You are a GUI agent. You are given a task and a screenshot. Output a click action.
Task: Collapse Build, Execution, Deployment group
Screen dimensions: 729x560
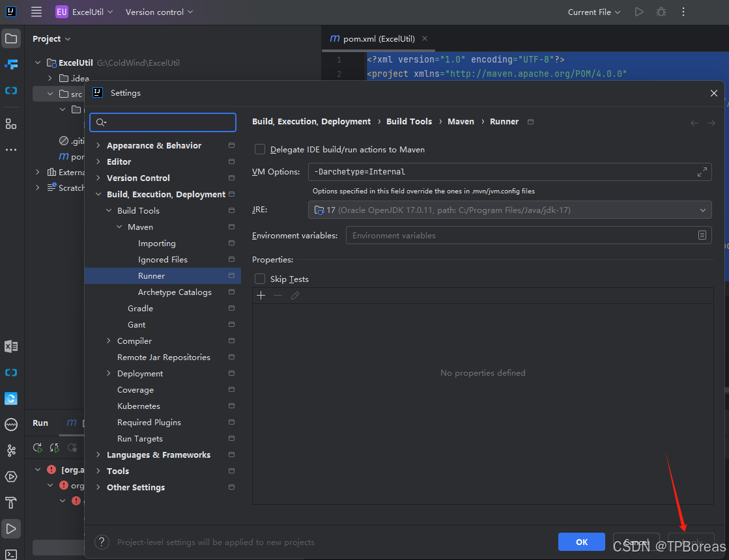98,194
